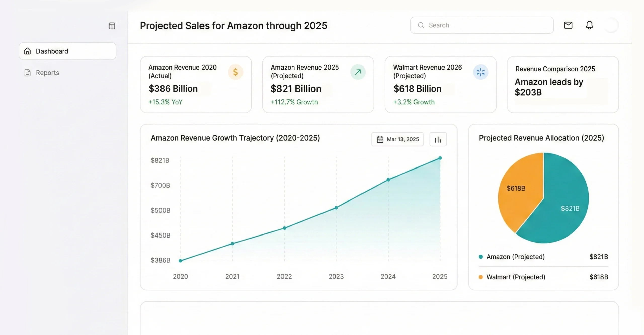Open the Mar 13, 2025 date picker
This screenshot has height=335, width=644.
tap(397, 139)
